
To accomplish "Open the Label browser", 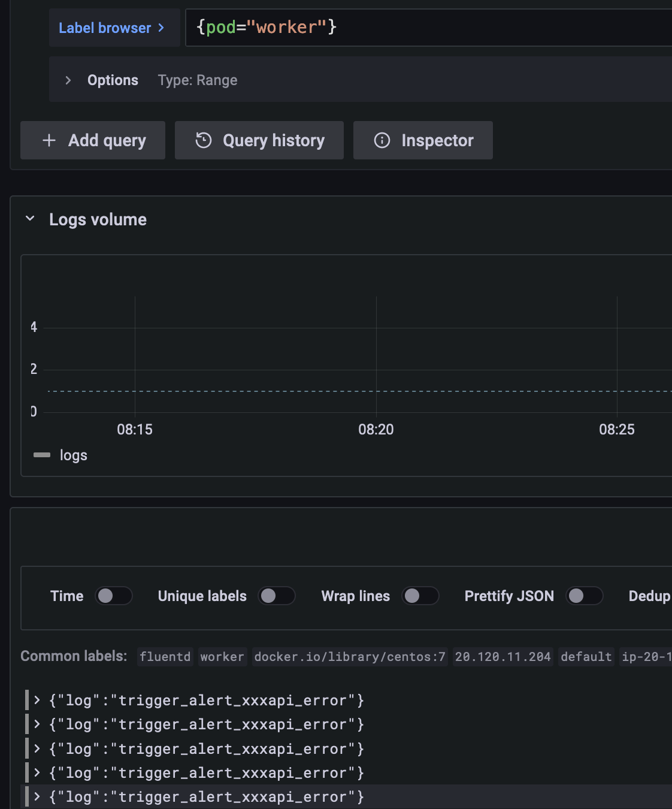I will coord(114,28).
